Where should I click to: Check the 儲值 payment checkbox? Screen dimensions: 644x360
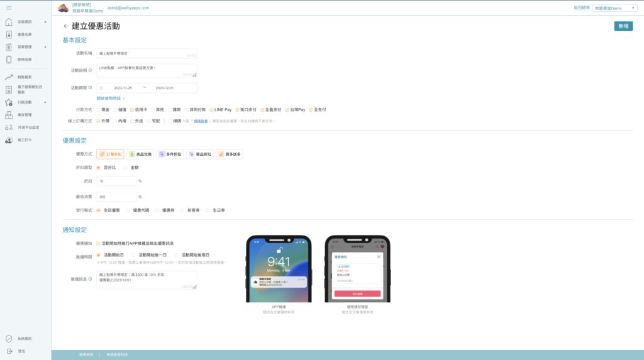pos(115,110)
